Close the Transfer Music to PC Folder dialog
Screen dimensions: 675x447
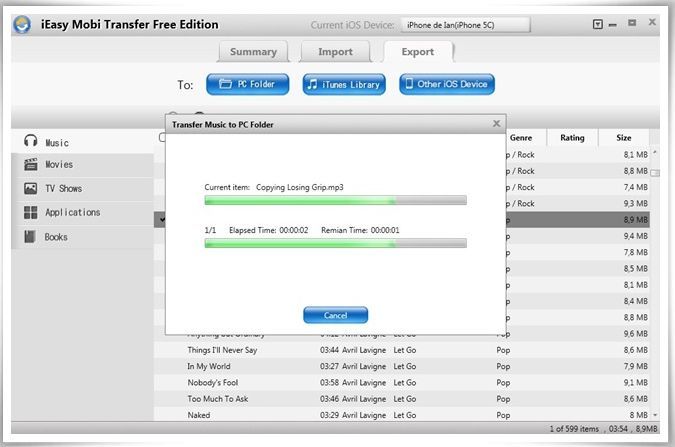(x=496, y=124)
